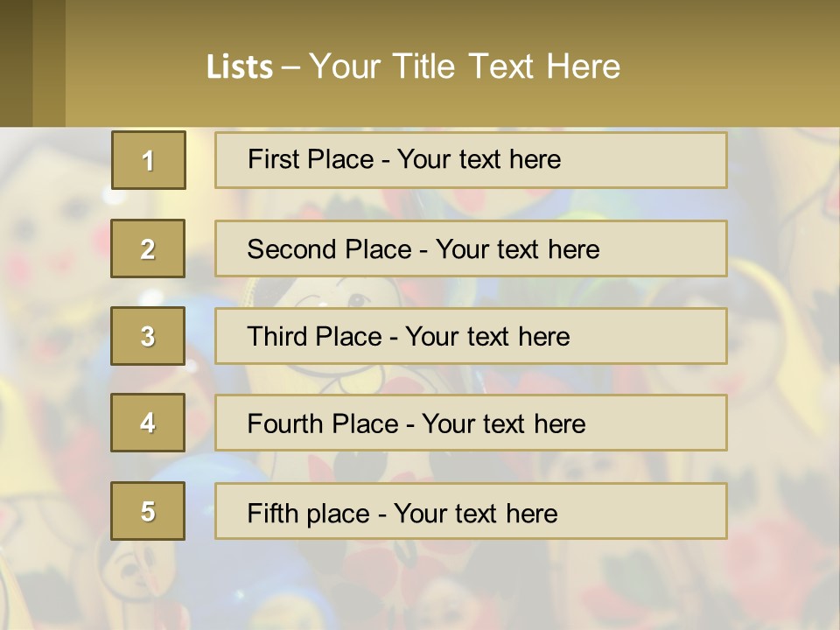Select the 'Fifth place' text box
This screenshot has height=630, width=840.
pos(471,511)
